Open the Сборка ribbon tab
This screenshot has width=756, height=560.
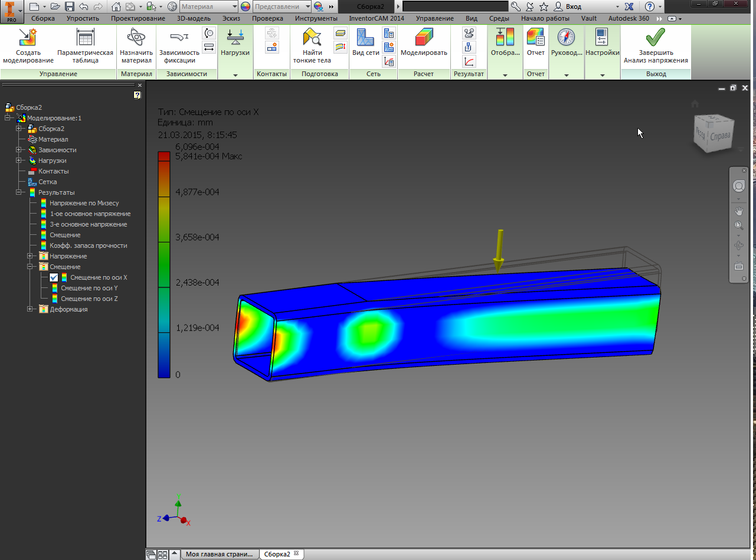pyautogui.click(x=43, y=18)
